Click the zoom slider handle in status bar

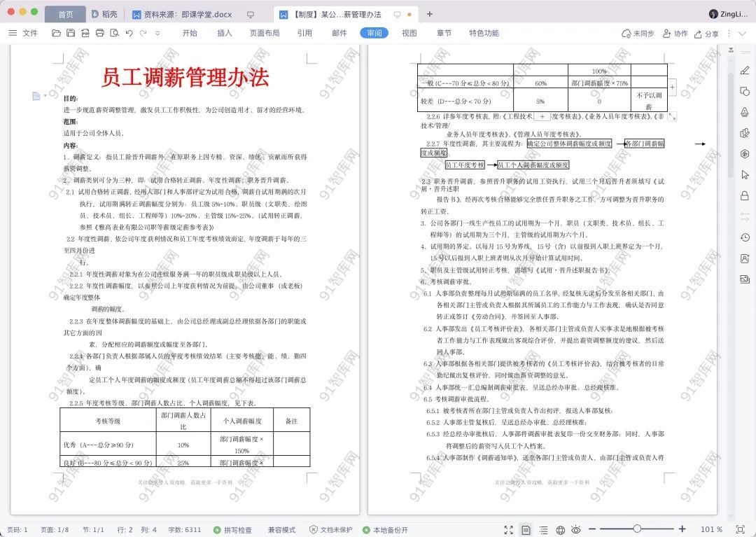[x=637, y=529]
